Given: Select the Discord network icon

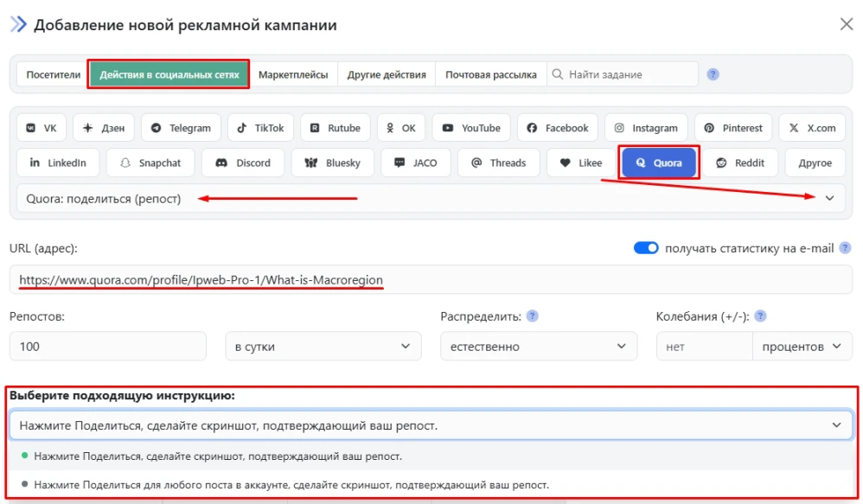Looking at the screenshot, I should click(x=242, y=163).
